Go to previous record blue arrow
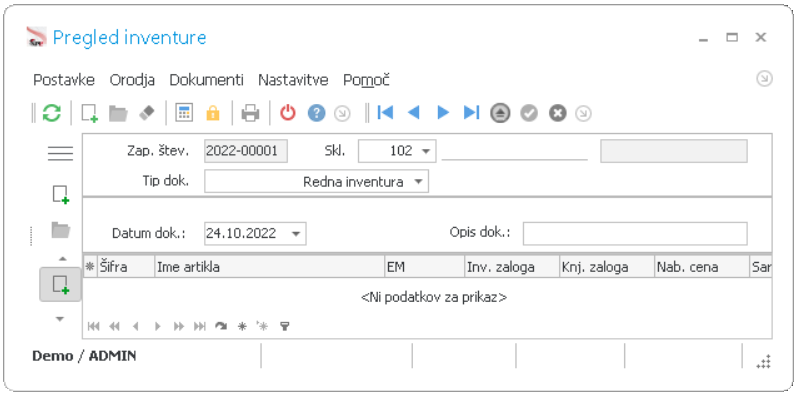This screenshot has height=398, width=798. 414,112
